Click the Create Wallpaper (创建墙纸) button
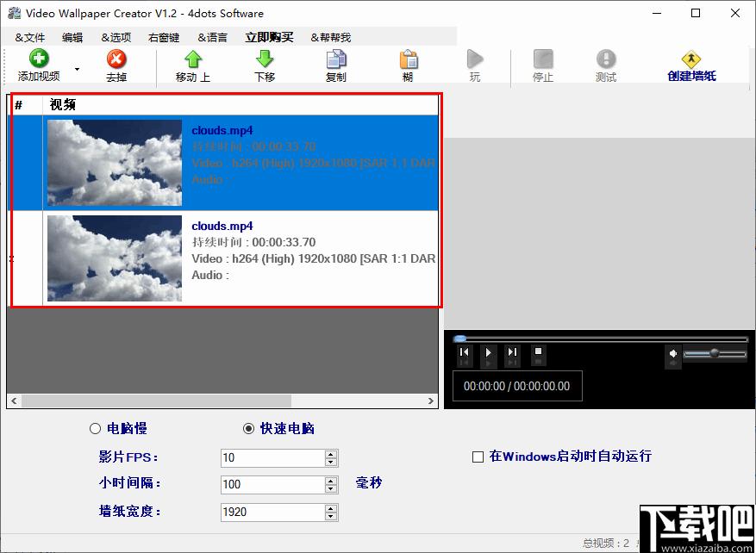The height and width of the screenshot is (553, 756). (x=691, y=66)
